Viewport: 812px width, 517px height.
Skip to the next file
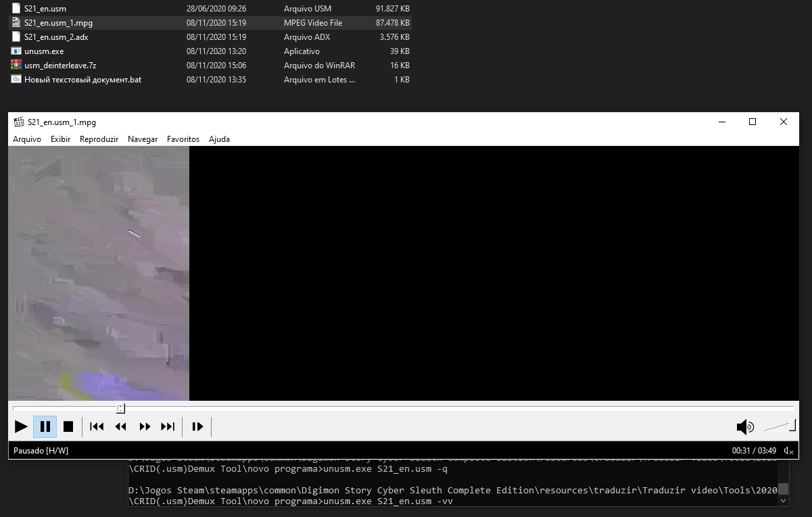168,426
